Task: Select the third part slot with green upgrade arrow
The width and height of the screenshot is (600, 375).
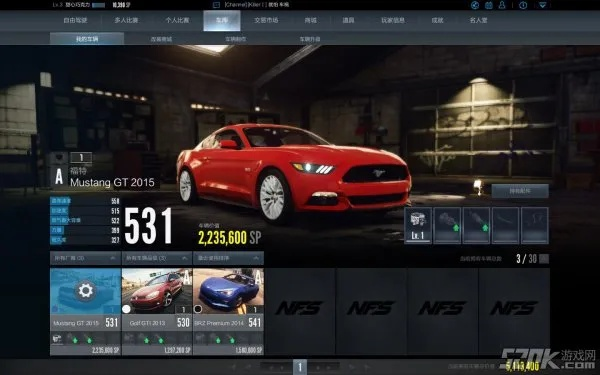Action: (x=476, y=225)
